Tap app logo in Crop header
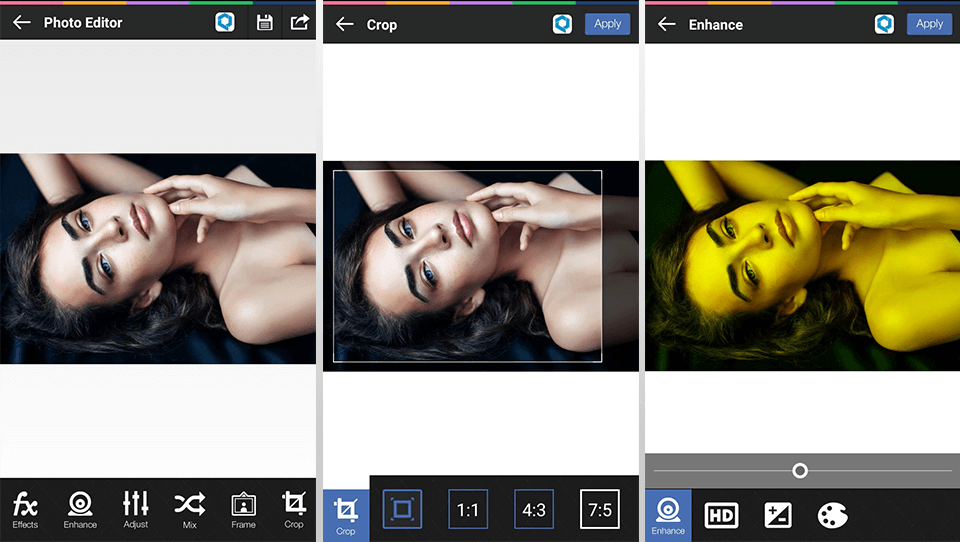The width and height of the screenshot is (960, 542). pos(563,24)
